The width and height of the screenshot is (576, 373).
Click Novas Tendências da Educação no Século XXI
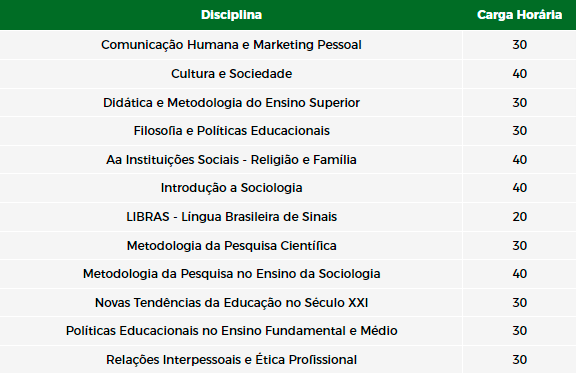point(231,303)
